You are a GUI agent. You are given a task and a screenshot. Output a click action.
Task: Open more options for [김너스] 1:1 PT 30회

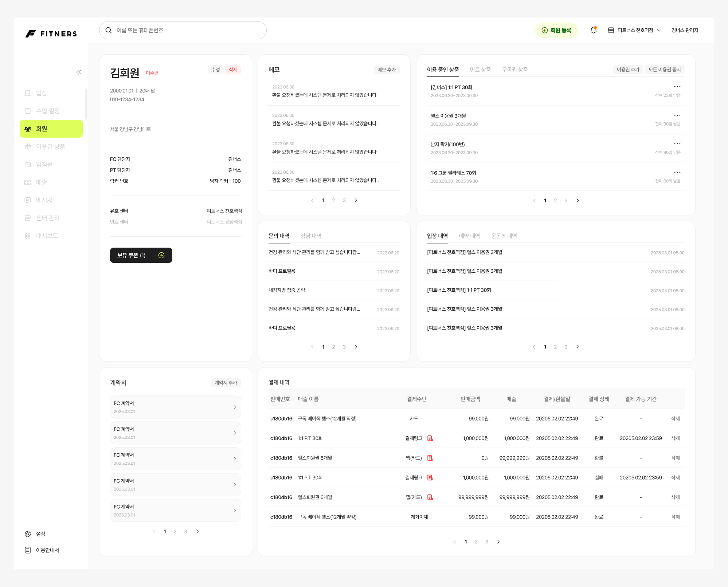677,87
